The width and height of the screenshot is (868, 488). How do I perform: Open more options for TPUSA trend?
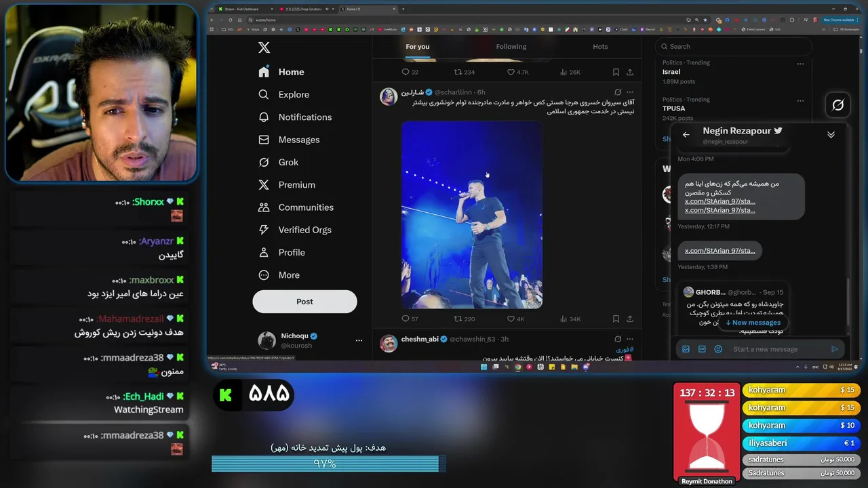pos(800,100)
